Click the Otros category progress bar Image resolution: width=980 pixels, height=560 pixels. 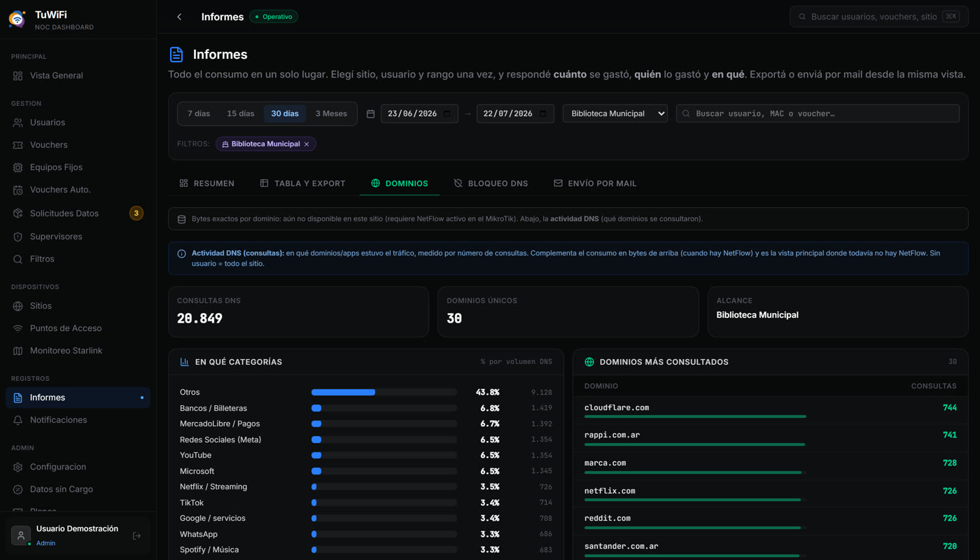[x=384, y=393]
